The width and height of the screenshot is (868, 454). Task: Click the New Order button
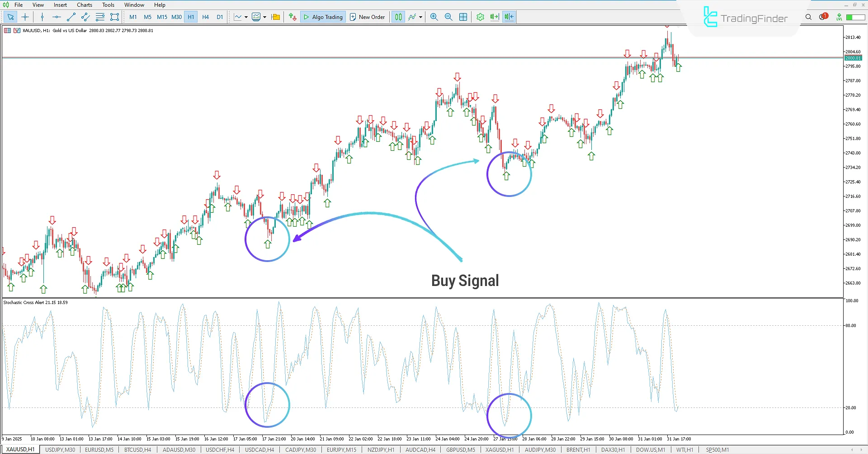[x=368, y=17]
